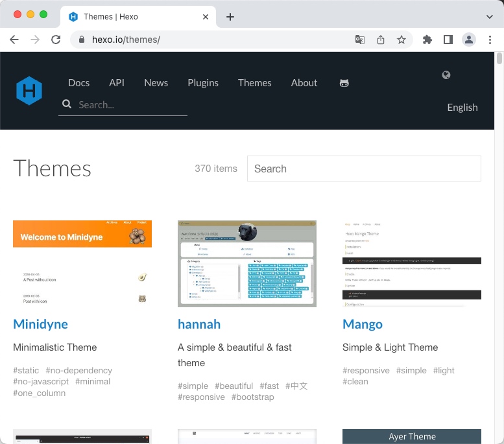The height and width of the screenshot is (444, 504).
Task: Go to the Plugins menu item
Action: click(x=203, y=83)
